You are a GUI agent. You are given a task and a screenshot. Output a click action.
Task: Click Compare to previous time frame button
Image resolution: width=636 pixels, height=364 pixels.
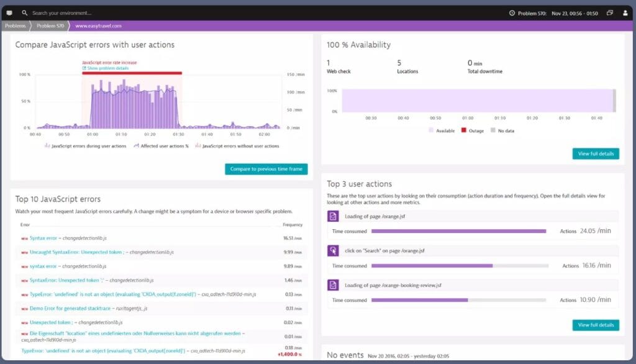pyautogui.click(x=266, y=169)
